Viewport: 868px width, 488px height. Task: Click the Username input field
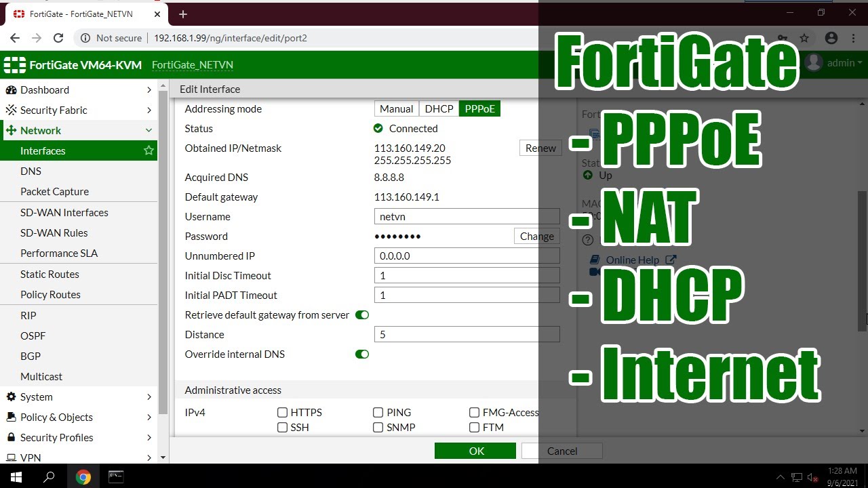click(467, 217)
